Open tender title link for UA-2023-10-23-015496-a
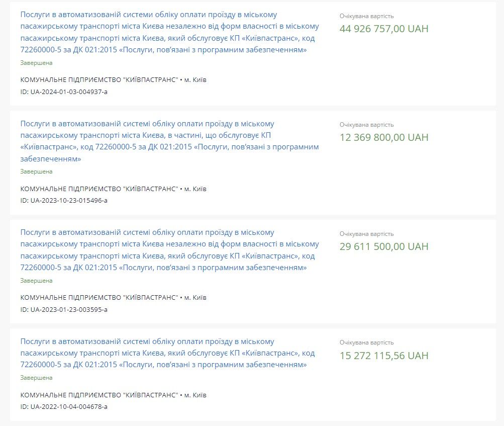Screen dimensions: 504x426 169,141
